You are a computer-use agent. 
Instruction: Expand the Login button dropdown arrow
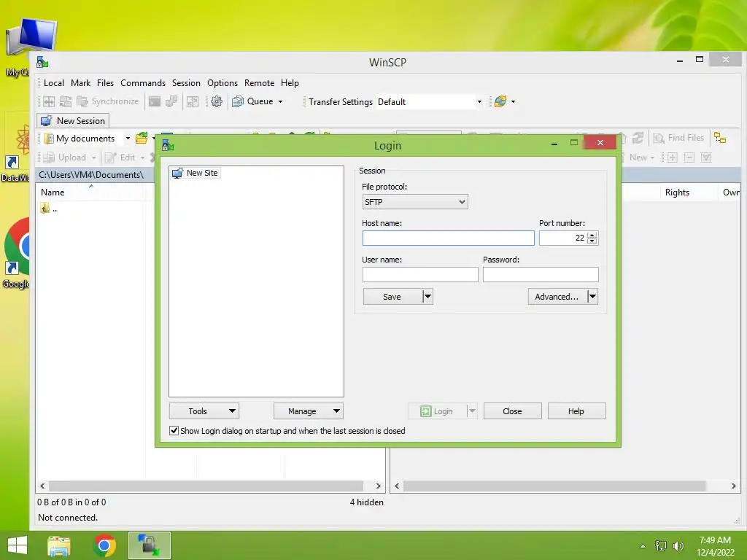(472, 411)
